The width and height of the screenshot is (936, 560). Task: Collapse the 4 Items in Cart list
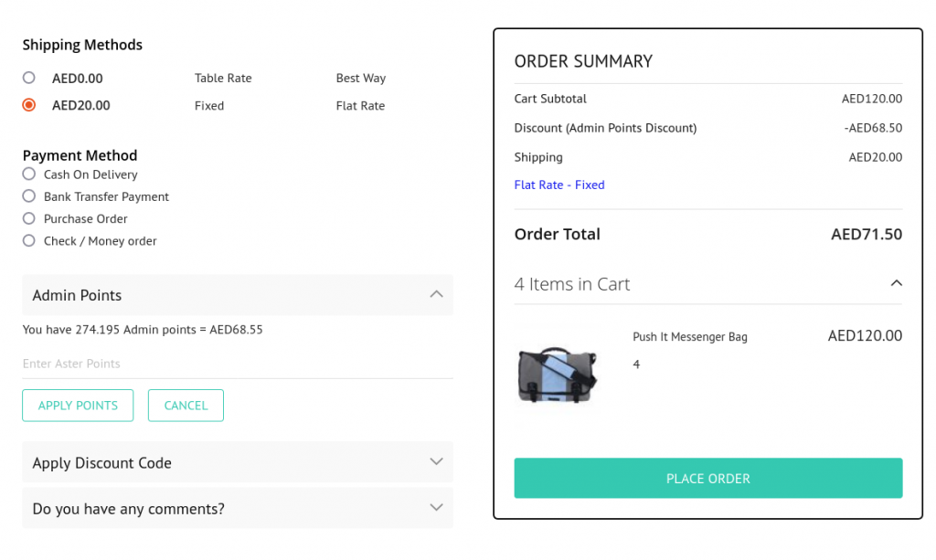tap(896, 283)
